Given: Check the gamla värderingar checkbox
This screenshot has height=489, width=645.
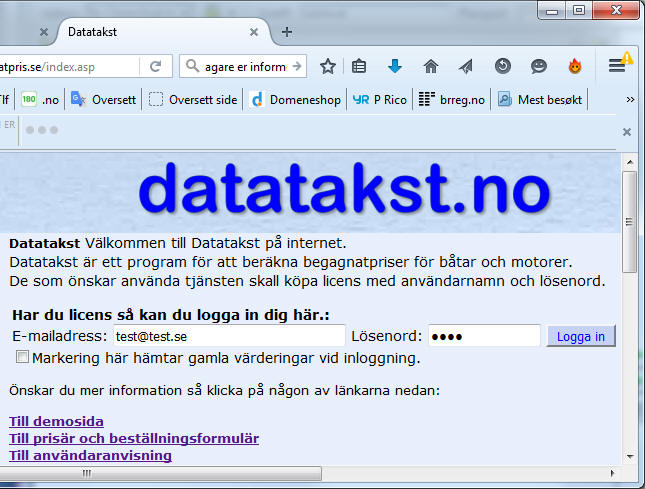Looking at the screenshot, I should (22, 357).
